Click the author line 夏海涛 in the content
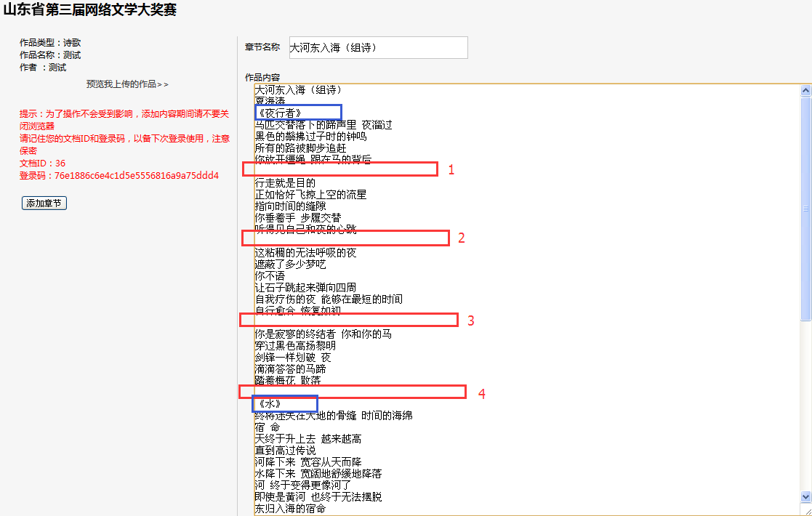This screenshot has height=516, width=812. point(270,101)
